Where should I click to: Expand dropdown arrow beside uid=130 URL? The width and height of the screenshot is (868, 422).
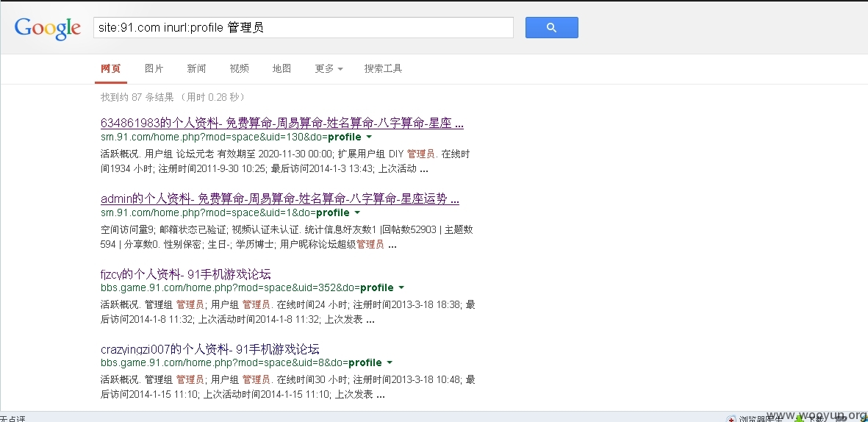click(369, 137)
